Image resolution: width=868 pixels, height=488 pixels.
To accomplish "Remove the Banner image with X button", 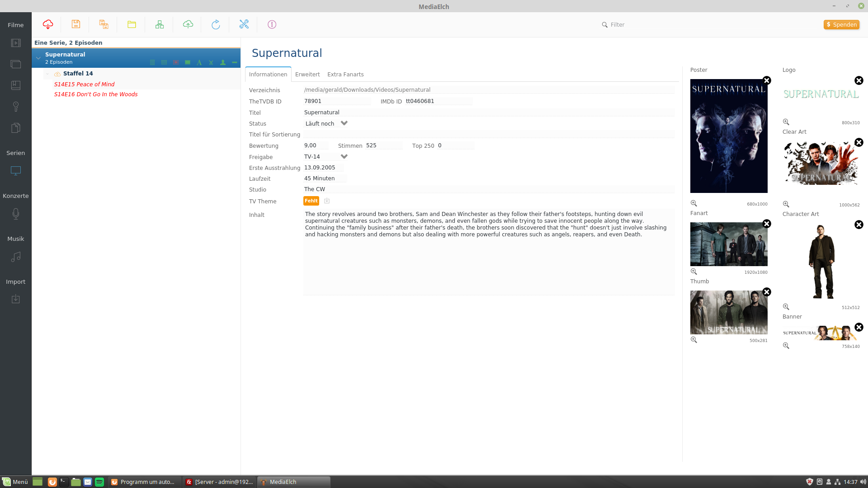I will (x=859, y=327).
